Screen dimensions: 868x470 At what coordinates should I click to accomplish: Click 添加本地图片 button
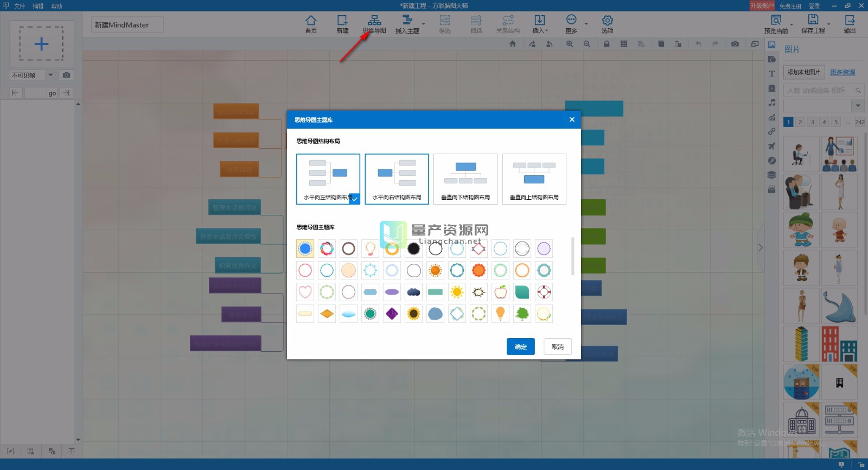pos(804,72)
